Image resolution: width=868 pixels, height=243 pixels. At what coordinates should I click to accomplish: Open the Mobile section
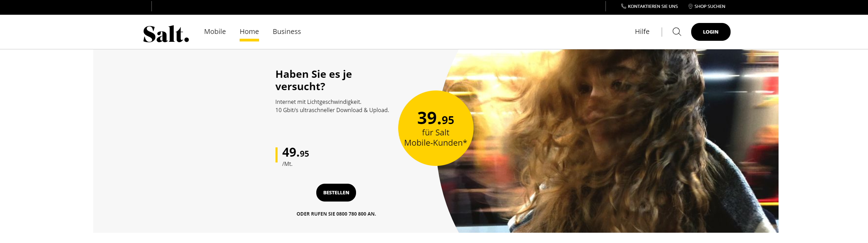pyautogui.click(x=215, y=32)
